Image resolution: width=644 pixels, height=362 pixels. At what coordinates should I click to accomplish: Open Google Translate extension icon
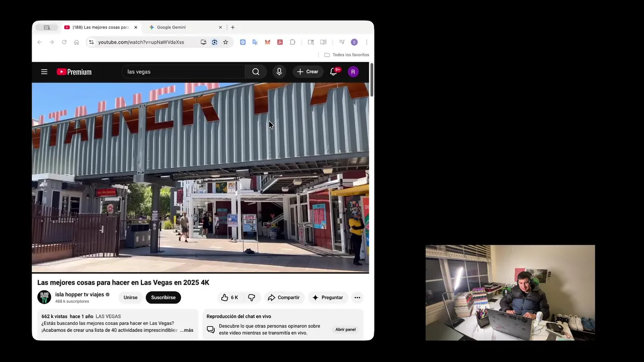[255, 42]
